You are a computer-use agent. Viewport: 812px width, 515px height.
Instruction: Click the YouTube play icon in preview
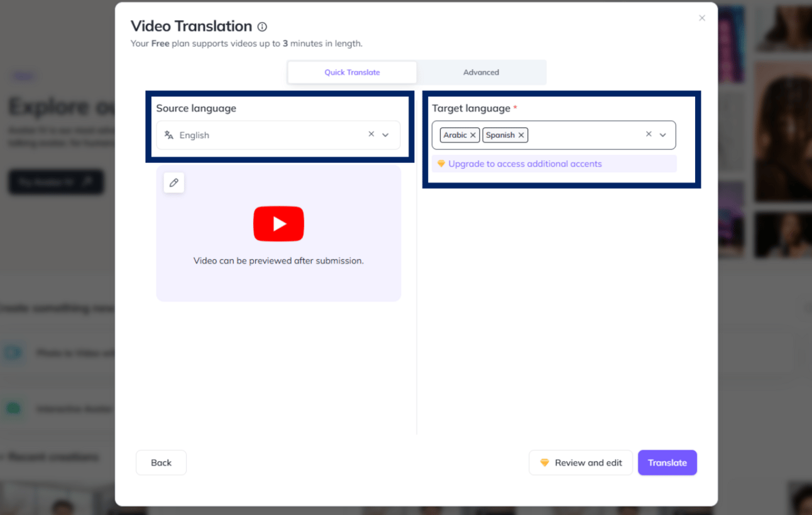(278, 224)
